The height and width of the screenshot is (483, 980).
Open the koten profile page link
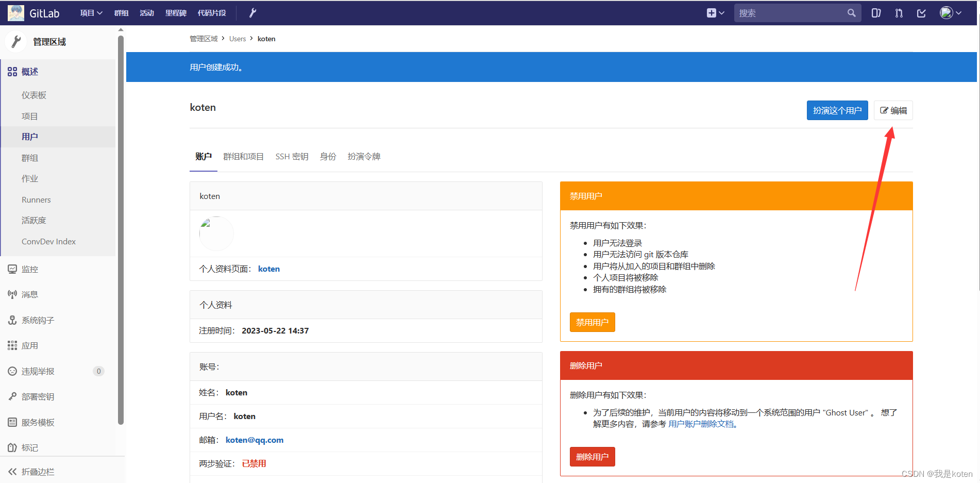coord(269,269)
